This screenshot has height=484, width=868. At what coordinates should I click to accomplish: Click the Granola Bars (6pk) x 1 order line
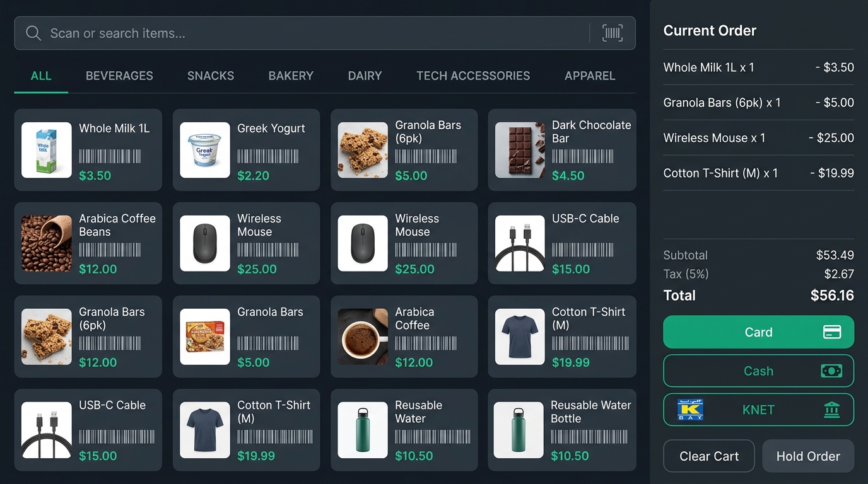pyautogui.click(x=759, y=103)
